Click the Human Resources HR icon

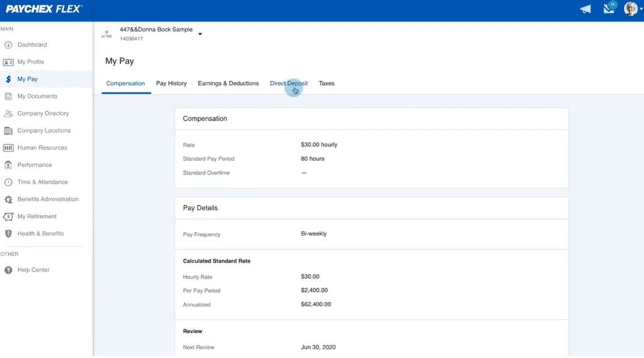8,148
